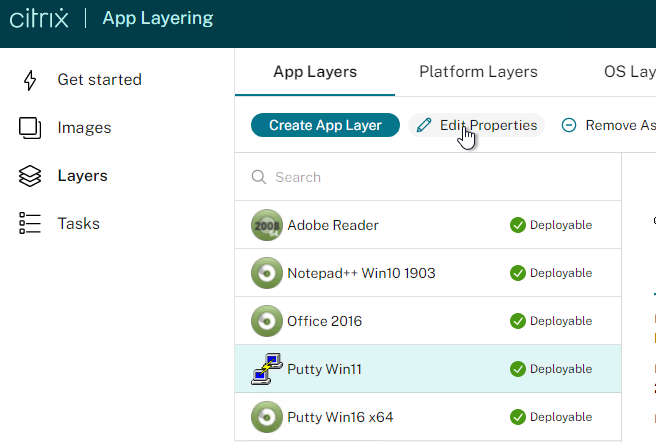656x442 pixels.
Task: Click the Office 2016 layer disc icon
Action: (x=266, y=321)
